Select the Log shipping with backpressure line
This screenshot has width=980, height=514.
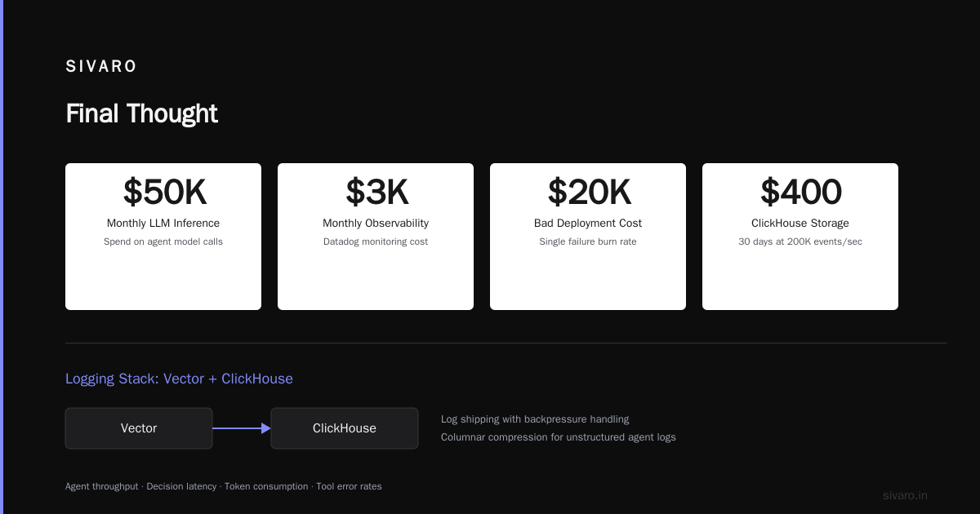tap(535, 419)
